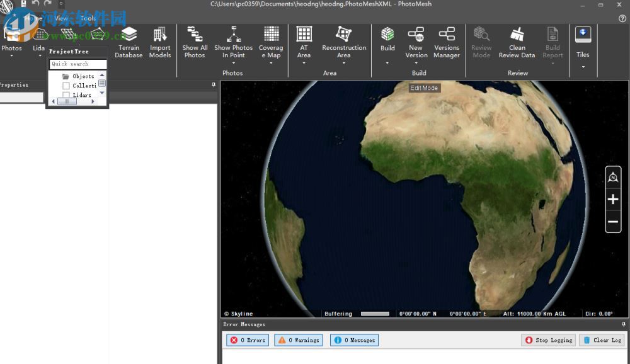
Task: Click the Clear Log button
Action: pyautogui.click(x=602, y=340)
